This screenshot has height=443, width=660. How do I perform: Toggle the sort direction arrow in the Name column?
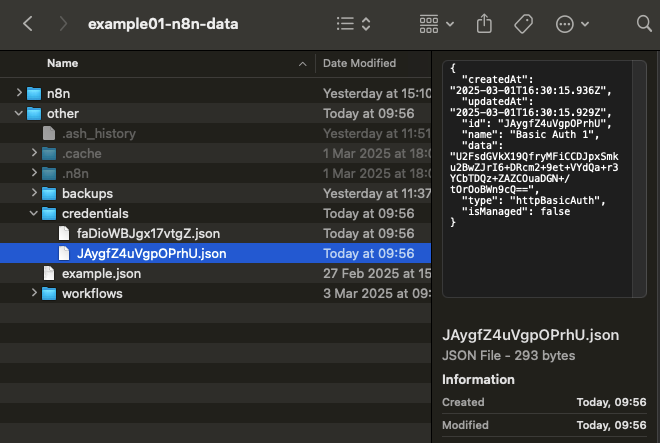click(x=303, y=64)
